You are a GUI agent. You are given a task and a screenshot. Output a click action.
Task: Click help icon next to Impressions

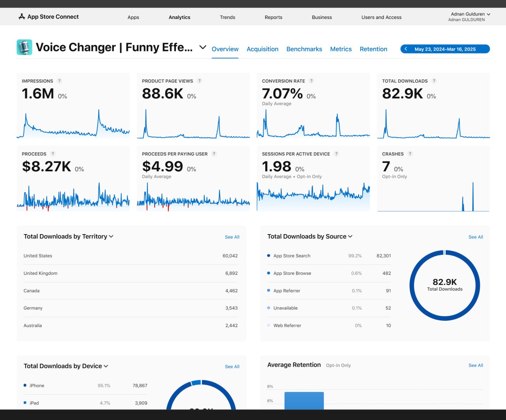[60, 81]
